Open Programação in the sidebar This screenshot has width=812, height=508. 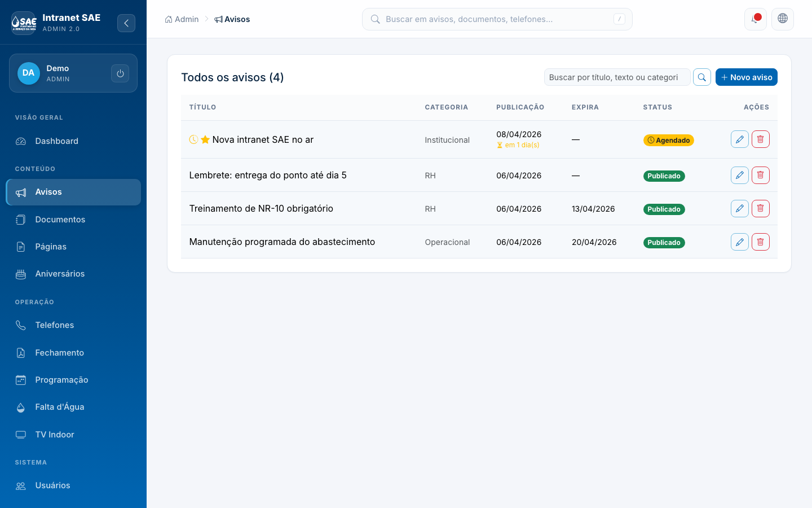click(x=73, y=380)
